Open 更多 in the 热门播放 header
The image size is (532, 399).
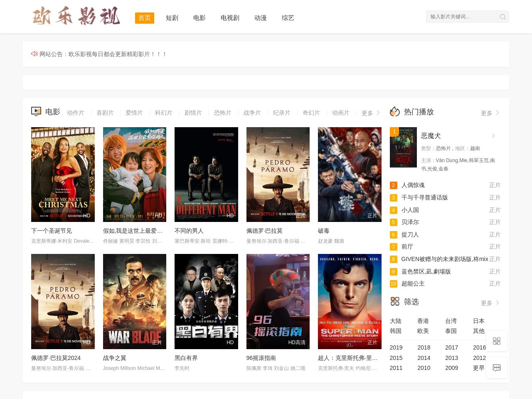click(490, 113)
